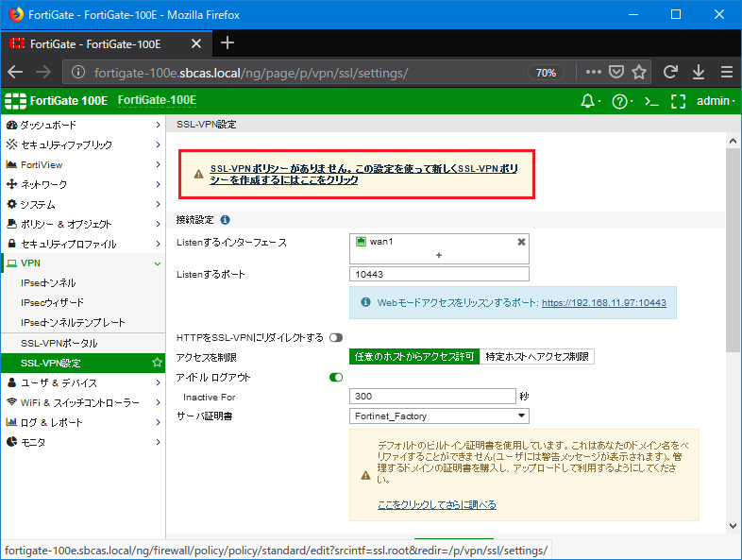The image size is (742, 560).
Task: Toggle the fullscreen brackets icon
Action: click(x=678, y=101)
